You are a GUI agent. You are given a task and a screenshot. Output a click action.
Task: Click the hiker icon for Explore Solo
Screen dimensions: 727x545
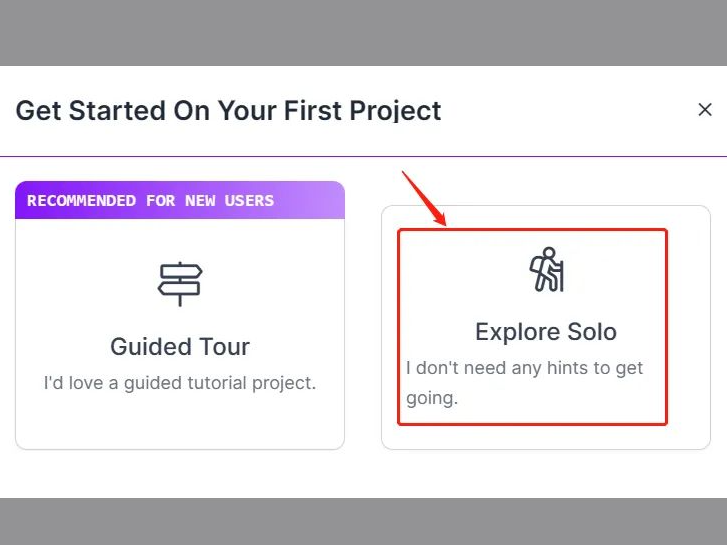[x=546, y=270]
